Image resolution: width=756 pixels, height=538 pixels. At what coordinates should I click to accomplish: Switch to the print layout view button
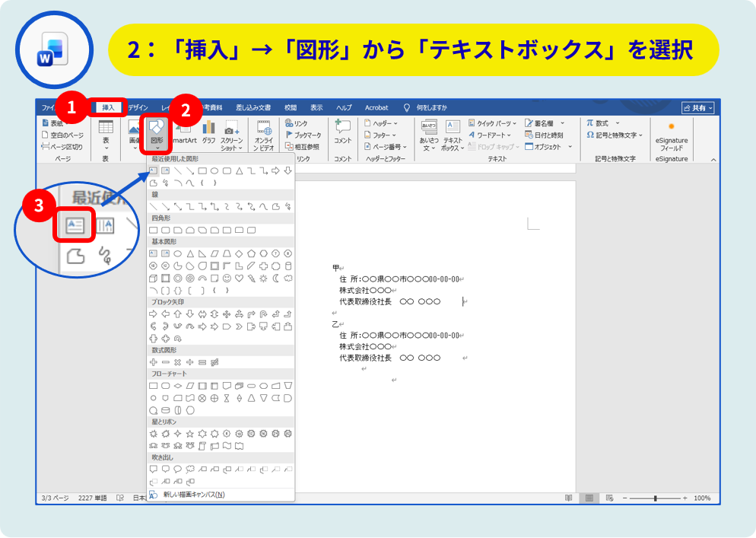tap(588, 498)
